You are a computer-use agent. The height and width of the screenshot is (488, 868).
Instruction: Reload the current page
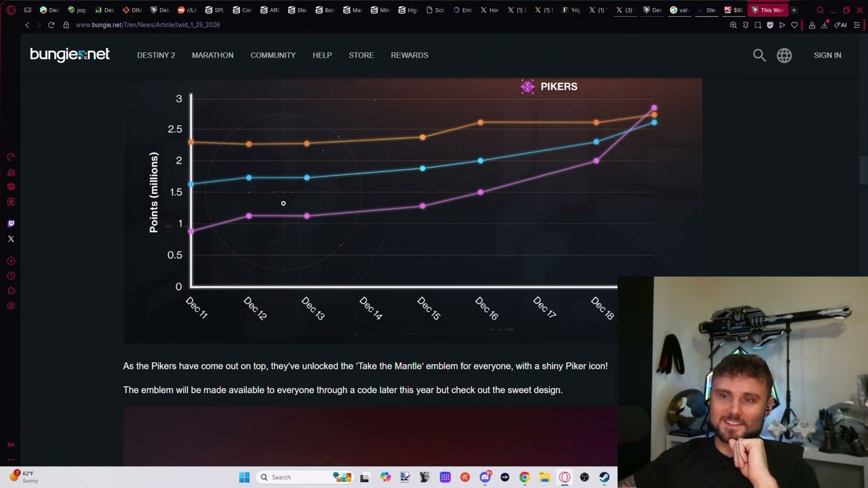coord(51,25)
